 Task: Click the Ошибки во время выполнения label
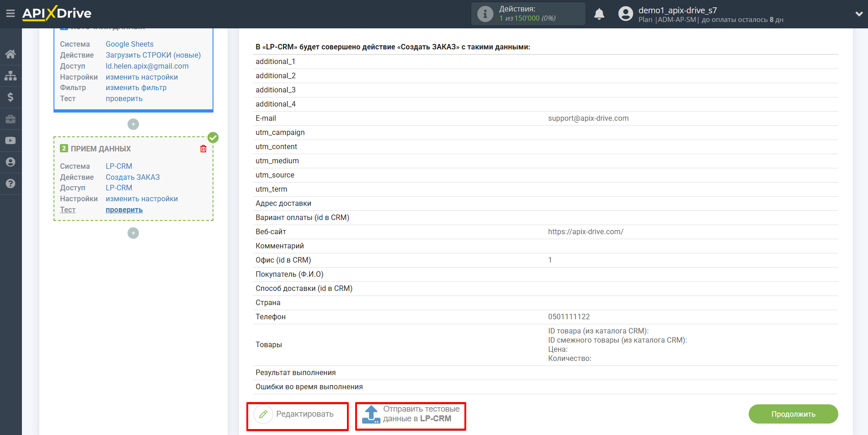(x=309, y=387)
